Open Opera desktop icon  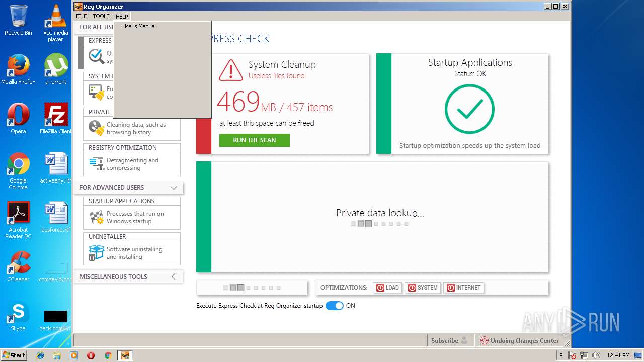18,119
